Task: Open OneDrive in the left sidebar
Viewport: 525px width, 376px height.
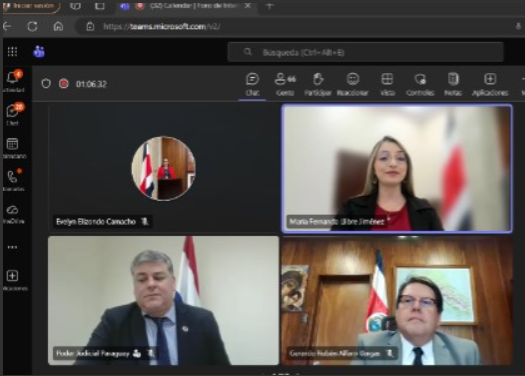Action: coord(13,214)
